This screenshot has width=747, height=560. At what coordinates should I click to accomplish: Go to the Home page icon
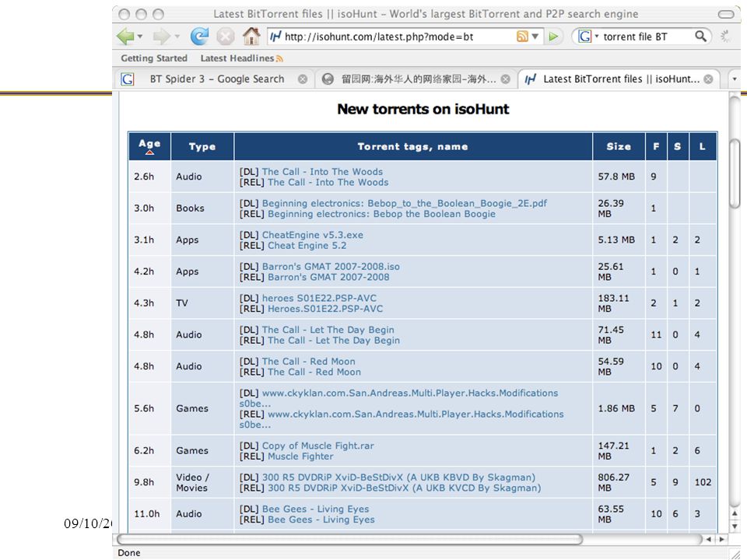pyautogui.click(x=251, y=37)
